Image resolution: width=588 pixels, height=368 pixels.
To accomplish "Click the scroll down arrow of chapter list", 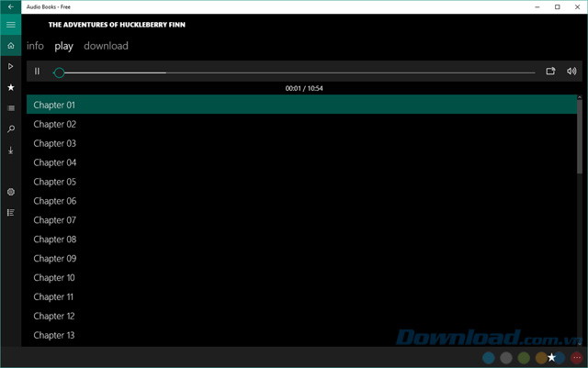I will (580, 343).
